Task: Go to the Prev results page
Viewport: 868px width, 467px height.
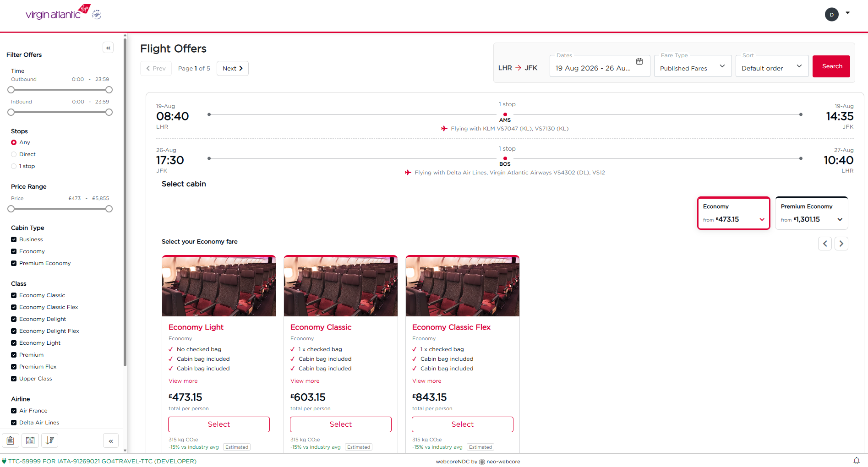Action: tap(156, 68)
